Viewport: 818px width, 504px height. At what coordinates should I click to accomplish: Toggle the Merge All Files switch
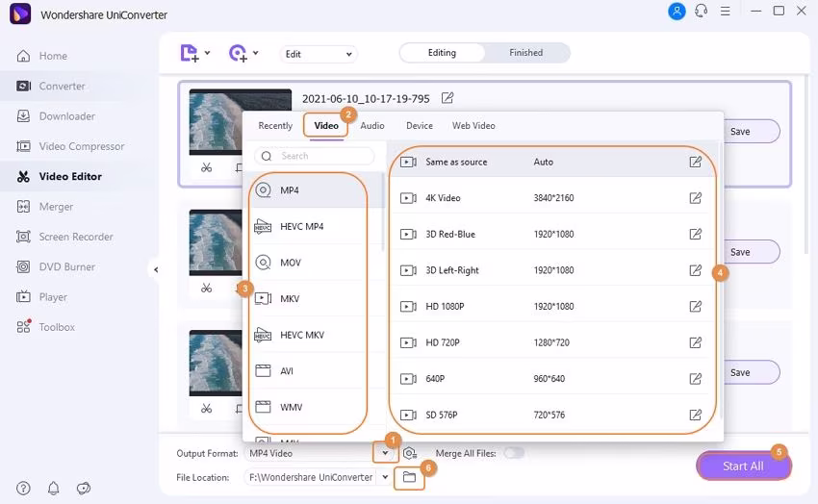[514, 453]
